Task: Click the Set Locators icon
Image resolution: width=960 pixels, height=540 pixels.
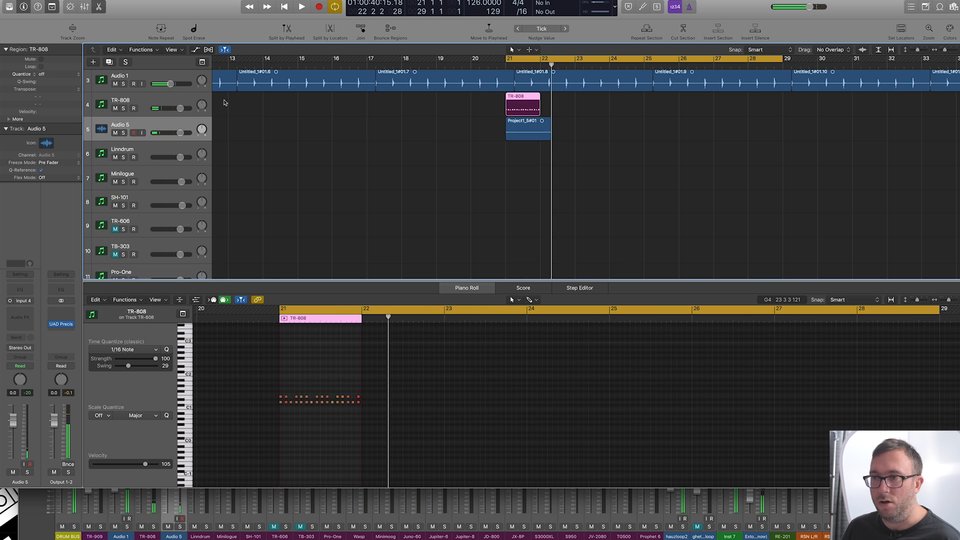Action: pos(901,29)
